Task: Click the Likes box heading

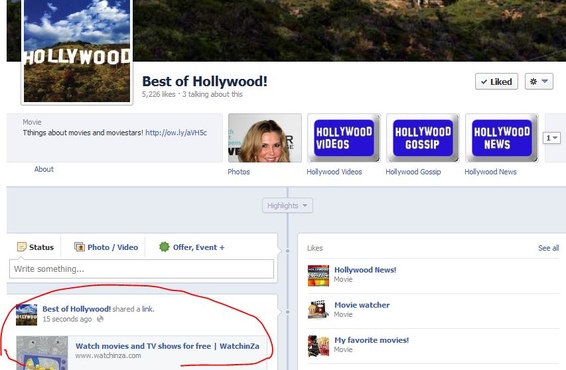Action: [315, 248]
